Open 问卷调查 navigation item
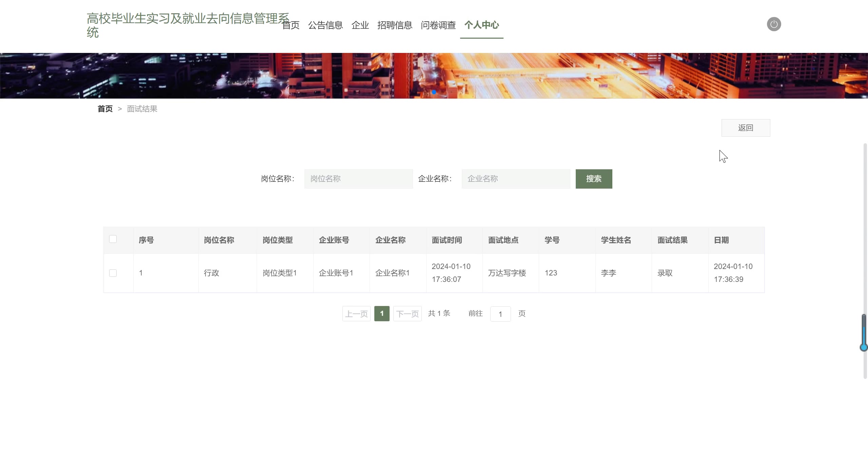868x460 pixels. (438, 25)
